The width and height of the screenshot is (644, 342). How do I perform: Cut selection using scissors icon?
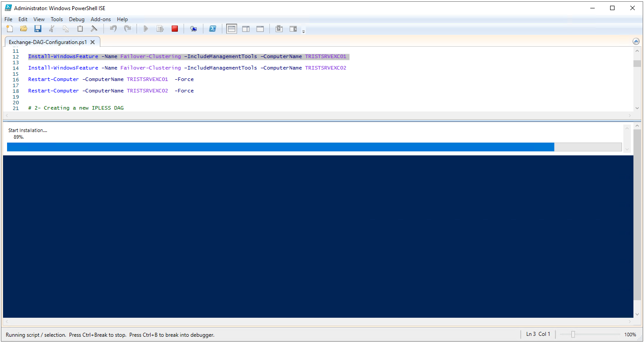point(52,29)
